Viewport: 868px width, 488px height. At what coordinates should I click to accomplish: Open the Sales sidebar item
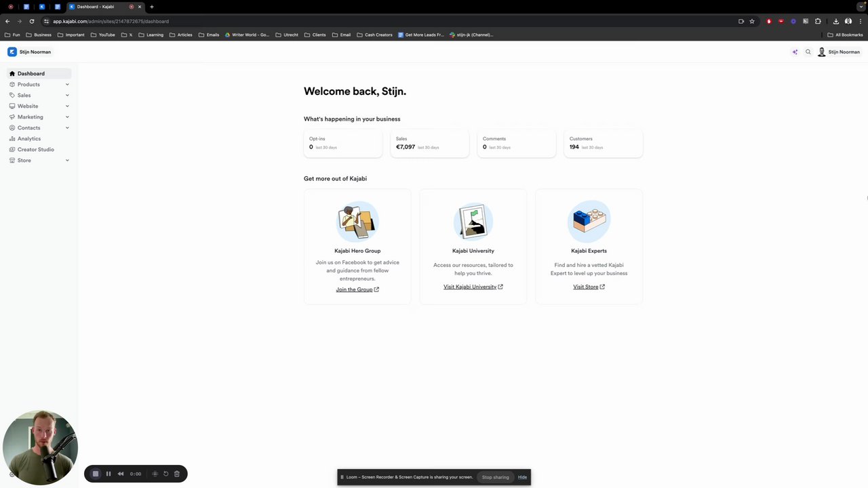(x=24, y=95)
